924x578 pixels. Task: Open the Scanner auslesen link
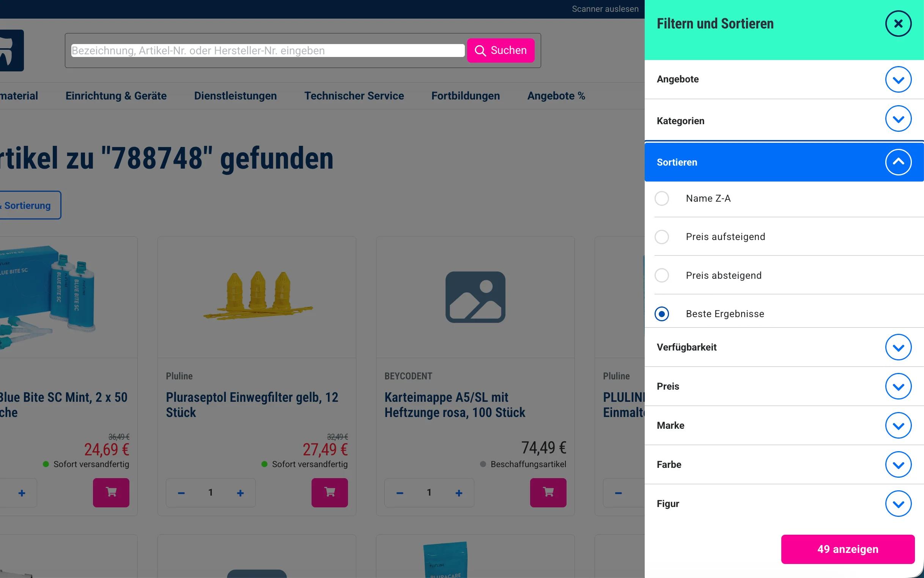(x=605, y=9)
